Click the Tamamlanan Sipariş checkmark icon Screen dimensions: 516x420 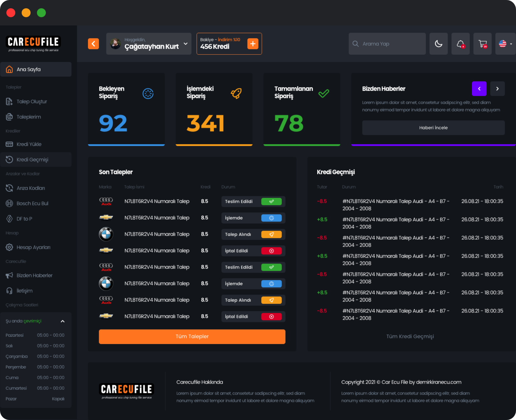point(324,94)
